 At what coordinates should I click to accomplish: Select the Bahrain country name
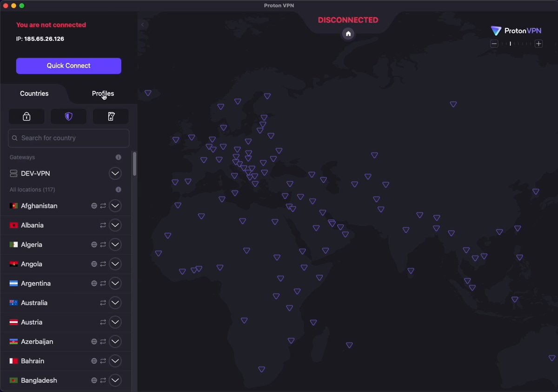pyautogui.click(x=33, y=361)
